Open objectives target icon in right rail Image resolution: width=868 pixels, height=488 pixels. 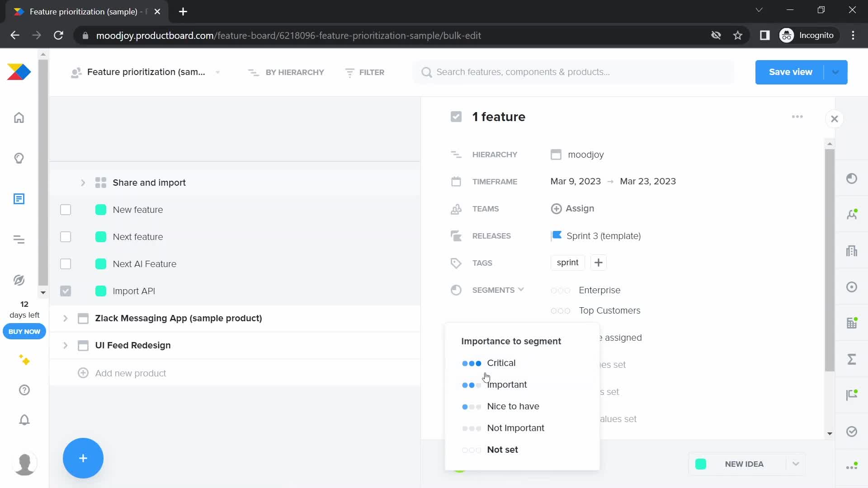point(852,287)
